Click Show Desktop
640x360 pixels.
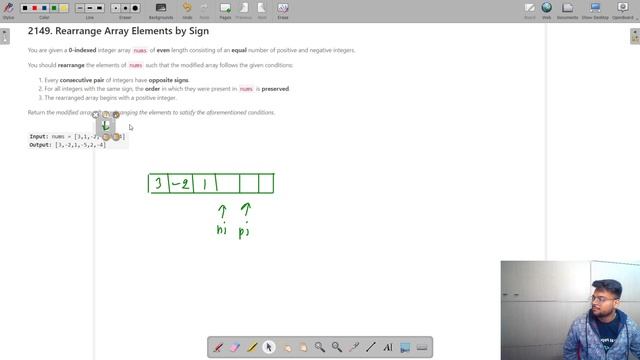(x=595, y=10)
